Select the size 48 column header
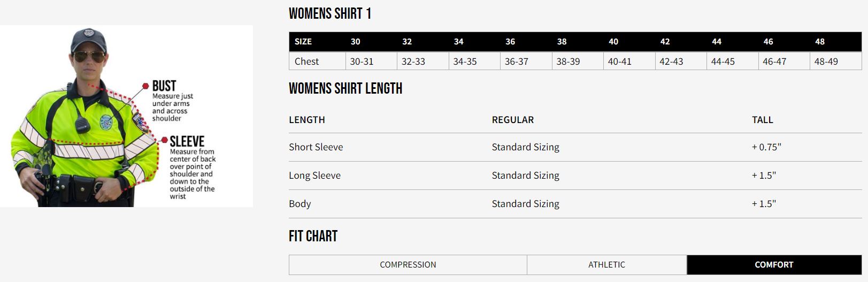This screenshot has width=868, height=282. pos(820,42)
